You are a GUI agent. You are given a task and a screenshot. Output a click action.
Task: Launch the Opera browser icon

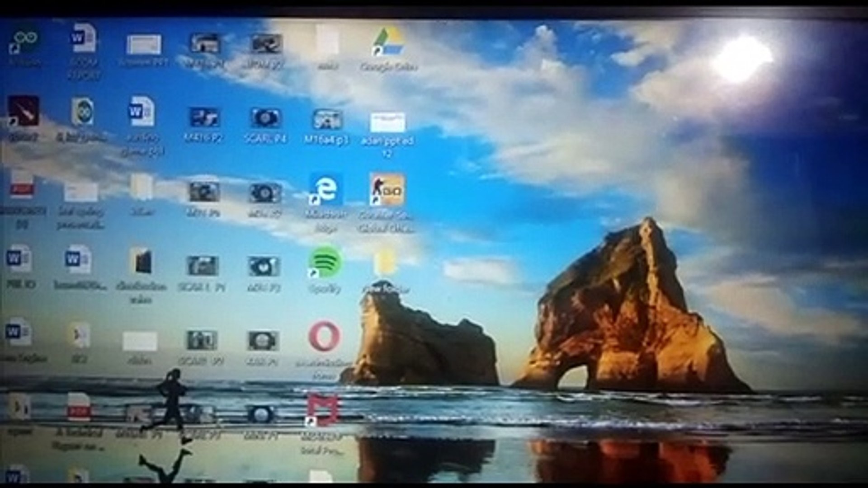point(324,336)
